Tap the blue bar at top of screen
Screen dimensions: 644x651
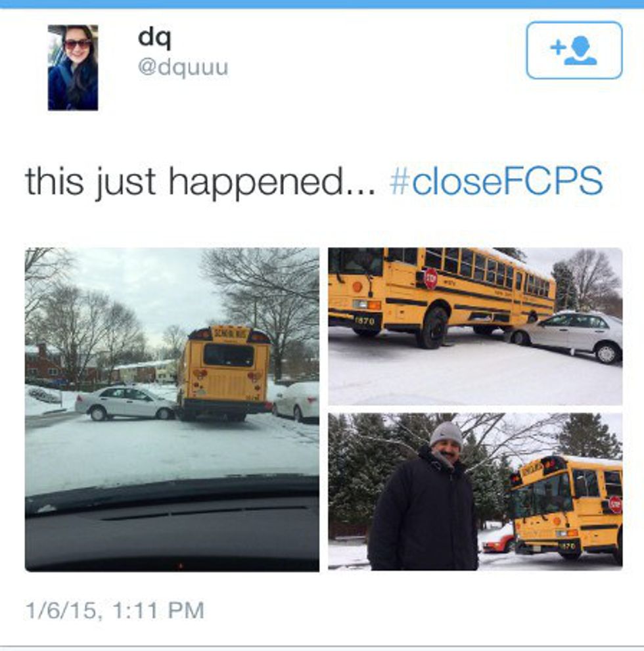pos(322,4)
